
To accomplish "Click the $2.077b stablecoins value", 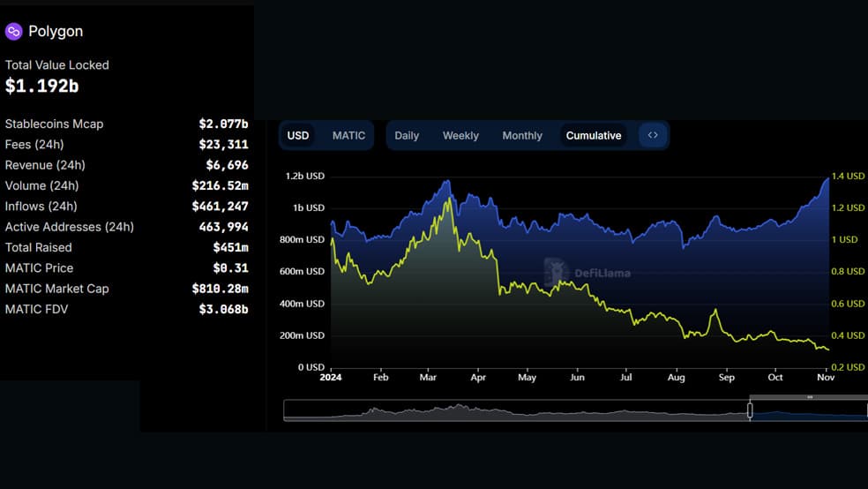I will coord(224,124).
